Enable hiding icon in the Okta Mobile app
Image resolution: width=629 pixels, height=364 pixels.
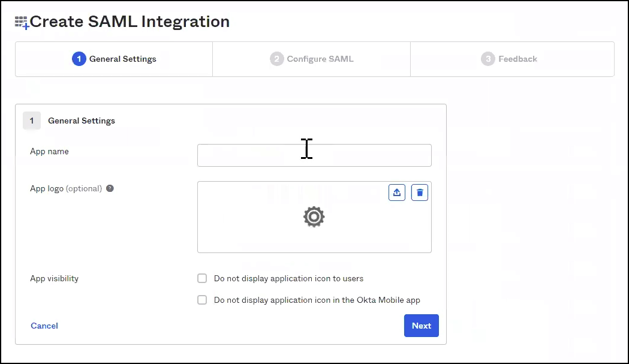tap(202, 300)
